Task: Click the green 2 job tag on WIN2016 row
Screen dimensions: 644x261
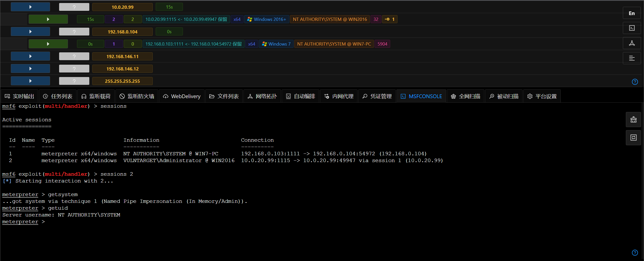Action: (x=133, y=19)
